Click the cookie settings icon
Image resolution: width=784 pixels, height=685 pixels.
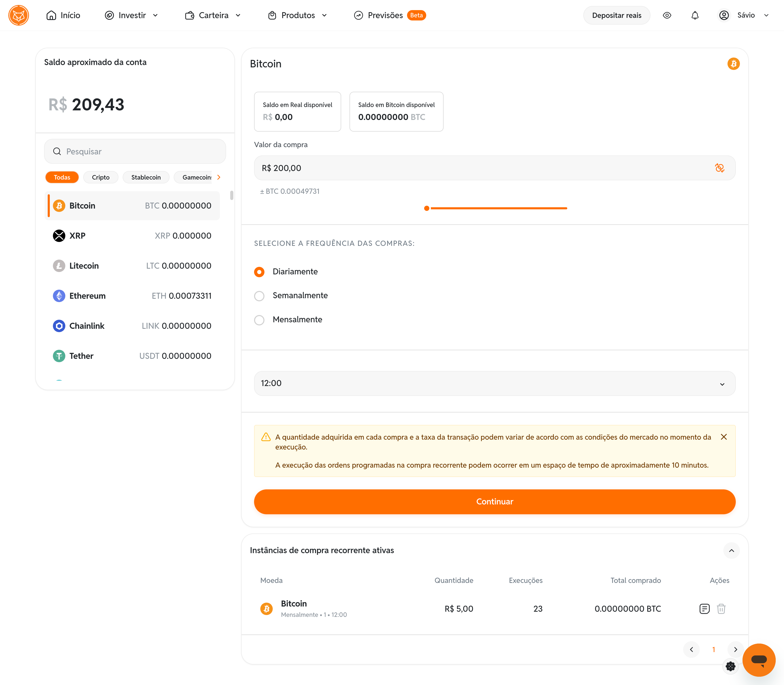pyautogui.click(x=730, y=666)
